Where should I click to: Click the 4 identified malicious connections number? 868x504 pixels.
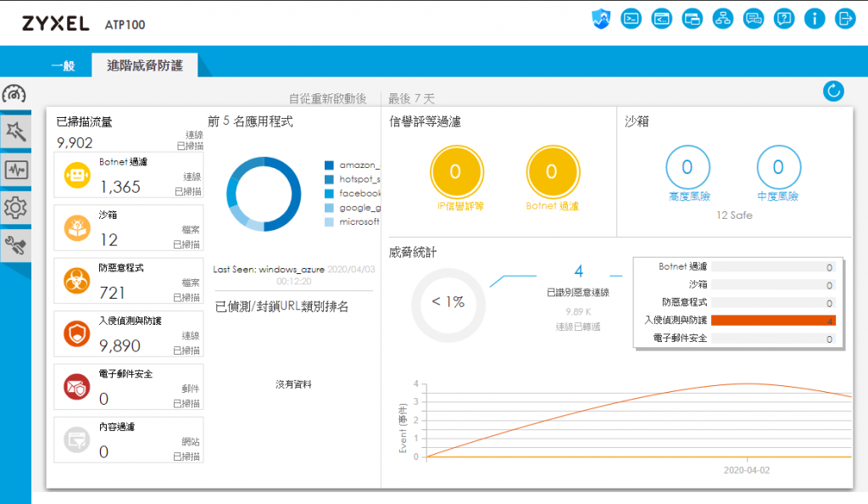(x=578, y=272)
